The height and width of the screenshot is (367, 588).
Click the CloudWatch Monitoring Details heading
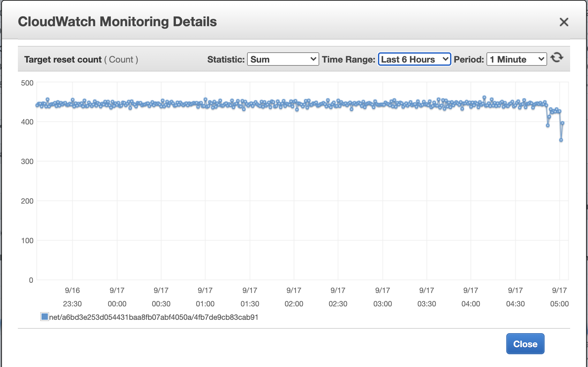tap(117, 22)
